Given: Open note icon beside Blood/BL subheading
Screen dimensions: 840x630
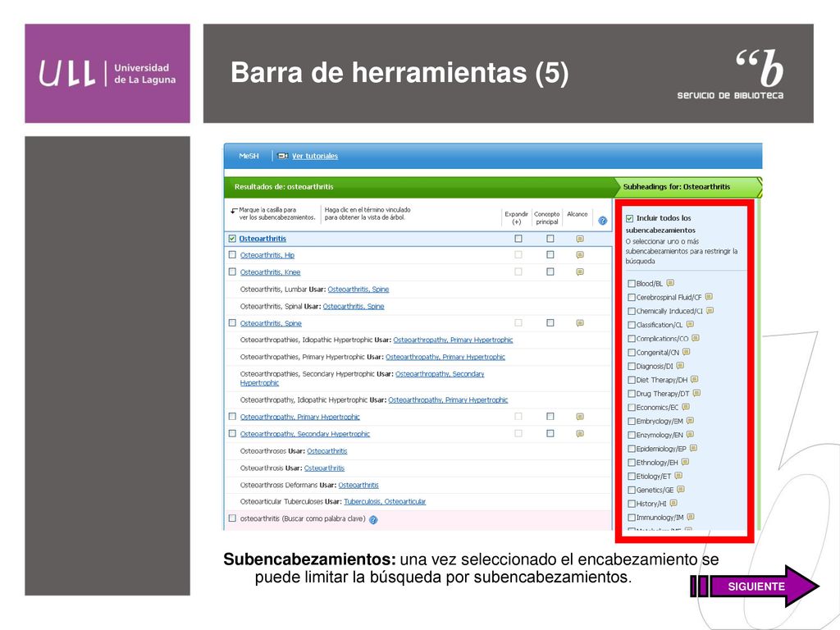Looking at the screenshot, I should [x=670, y=283].
